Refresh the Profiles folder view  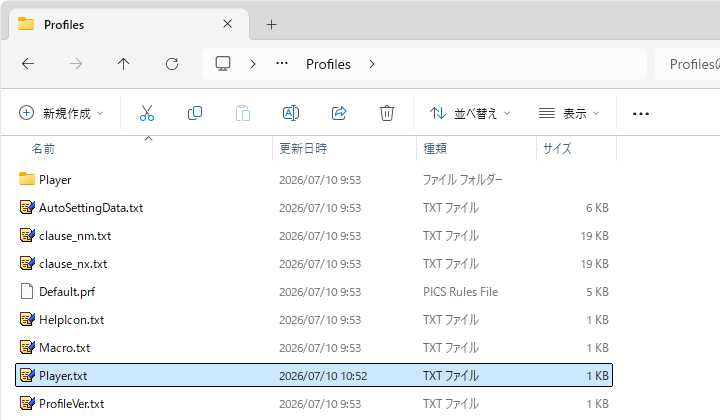[172, 64]
